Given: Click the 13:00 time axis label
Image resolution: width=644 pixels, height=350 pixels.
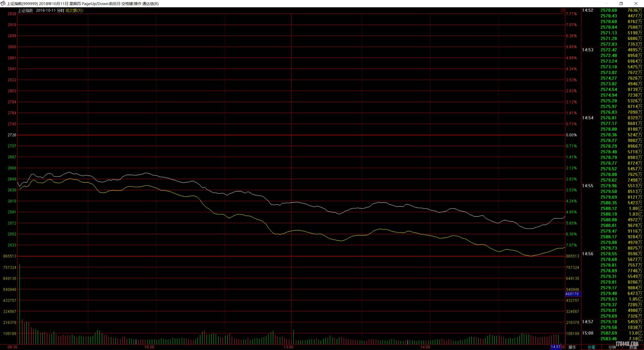Looking at the screenshot, I should pyautogui.click(x=289, y=347).
